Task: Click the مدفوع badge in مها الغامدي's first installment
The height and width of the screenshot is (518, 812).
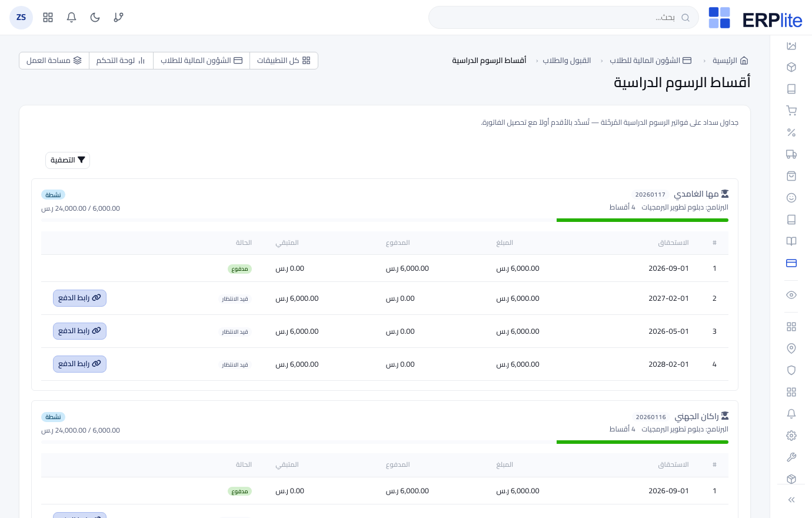Action: click(239, 269)
